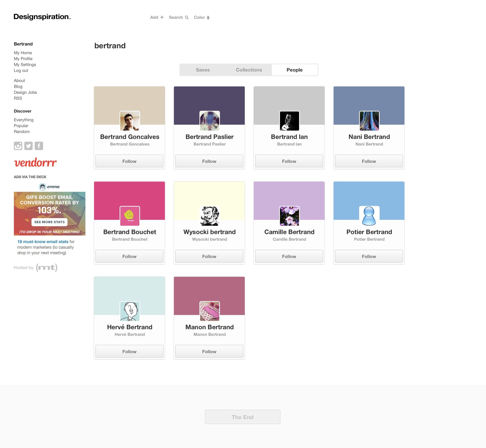Open Camille Bertrand's flower avatar

click(289, 216)
